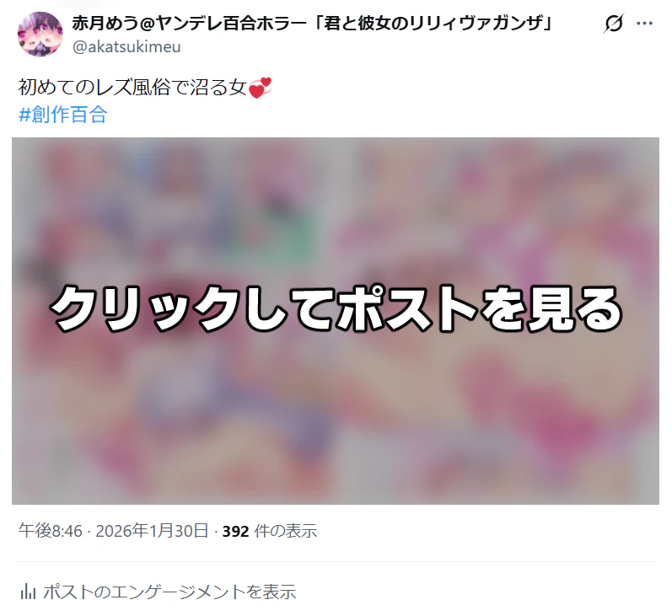The width and height of the screenshot is (672, 616).
Task: Click the 392 view count number
Action: tap(235, 531)
